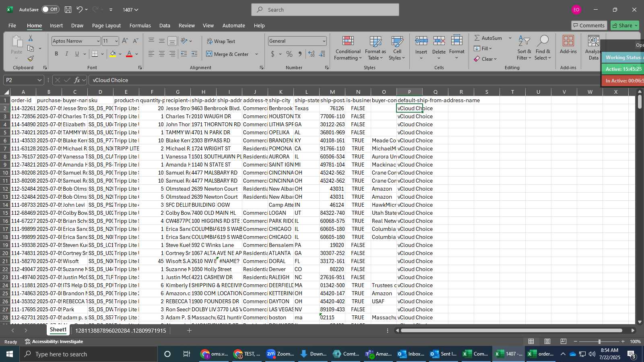Toggle Normal view button in status bar

click(531, 341)
